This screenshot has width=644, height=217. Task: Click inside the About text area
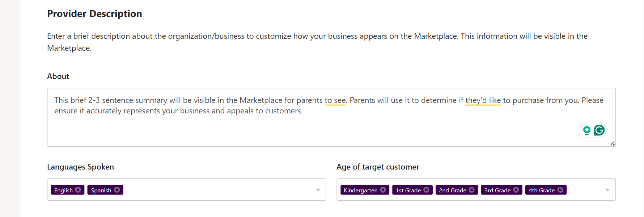click(331, 117)
